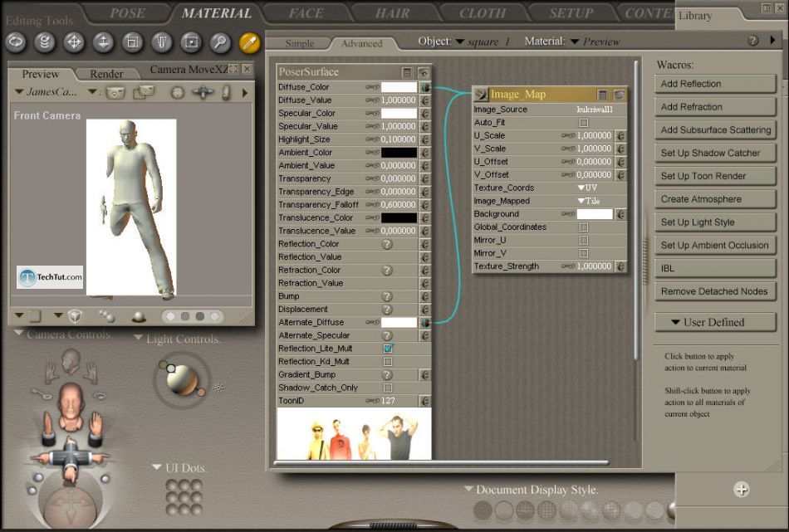
Task: Open the Texture_Coords UV dropdown
Action: (587, 188)
